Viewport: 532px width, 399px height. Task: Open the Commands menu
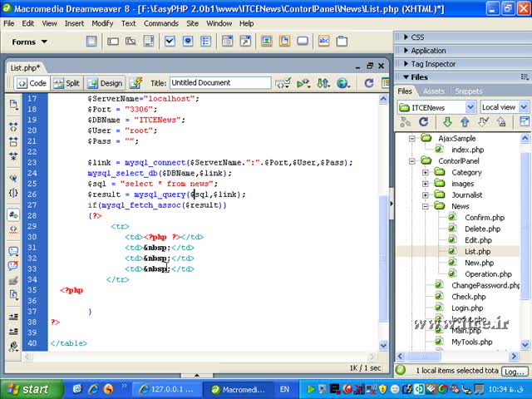160,23
